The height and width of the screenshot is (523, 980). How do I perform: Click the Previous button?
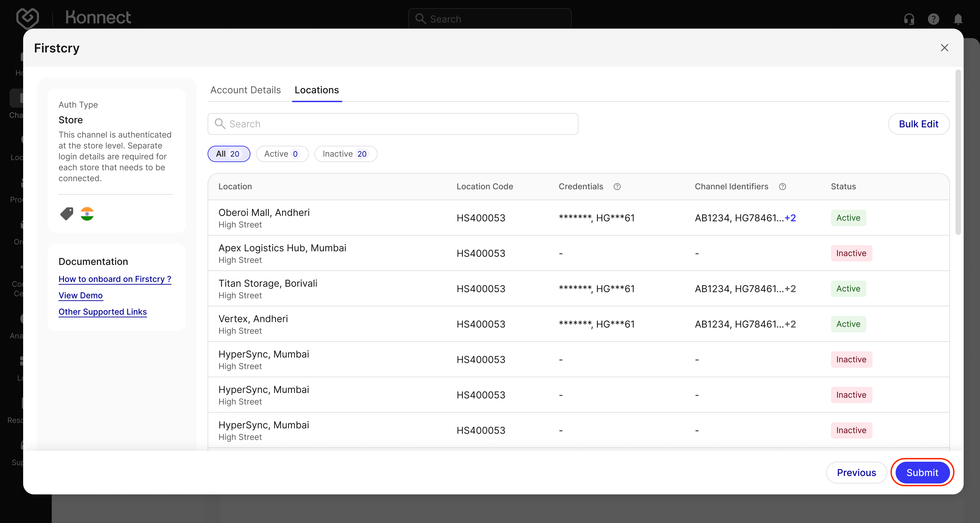(856, 472)
